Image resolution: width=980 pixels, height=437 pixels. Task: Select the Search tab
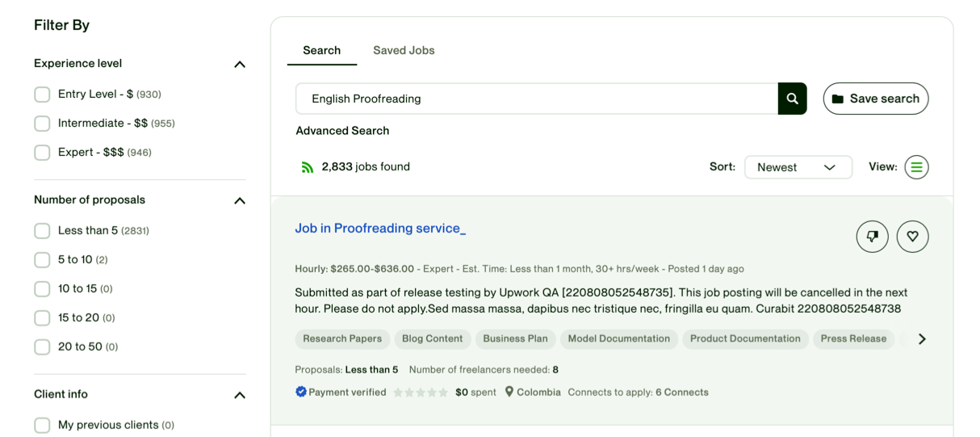tap(321, 50)
